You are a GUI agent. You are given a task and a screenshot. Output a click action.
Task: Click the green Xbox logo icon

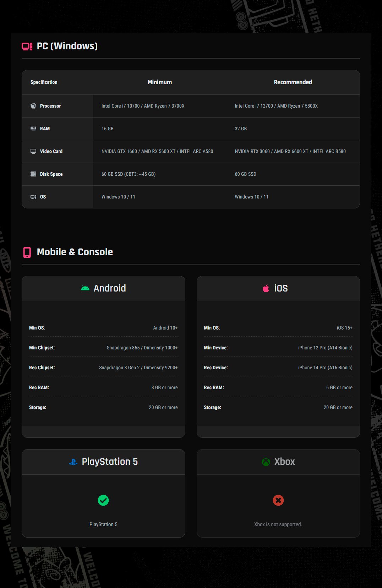click(x=266, y=462)
